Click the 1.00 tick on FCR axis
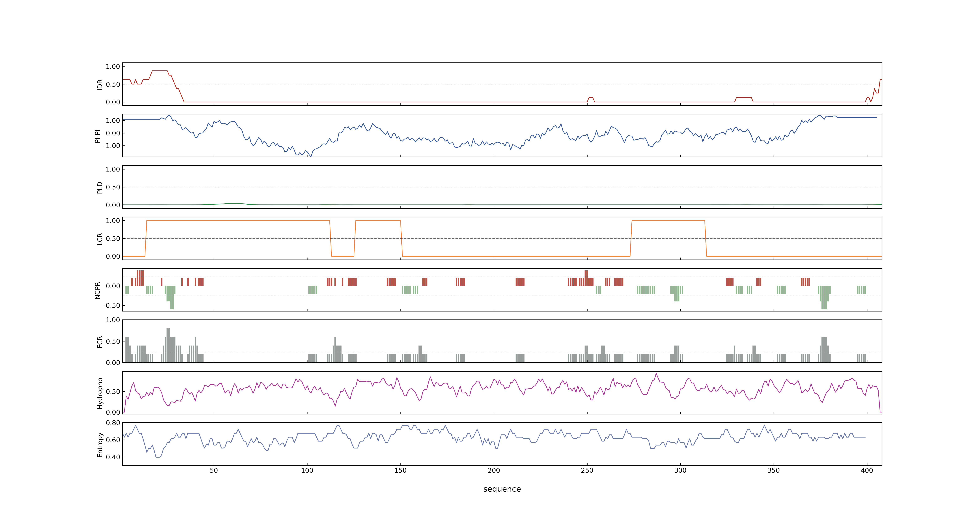980x523 pixels. coord(113,320)
